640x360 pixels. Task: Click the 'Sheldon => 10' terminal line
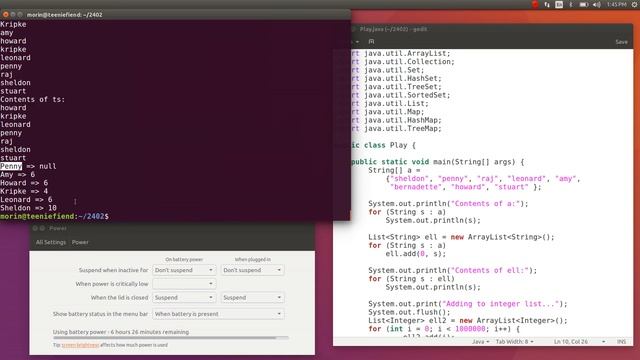pyautogui.click(x=28, y=208)
